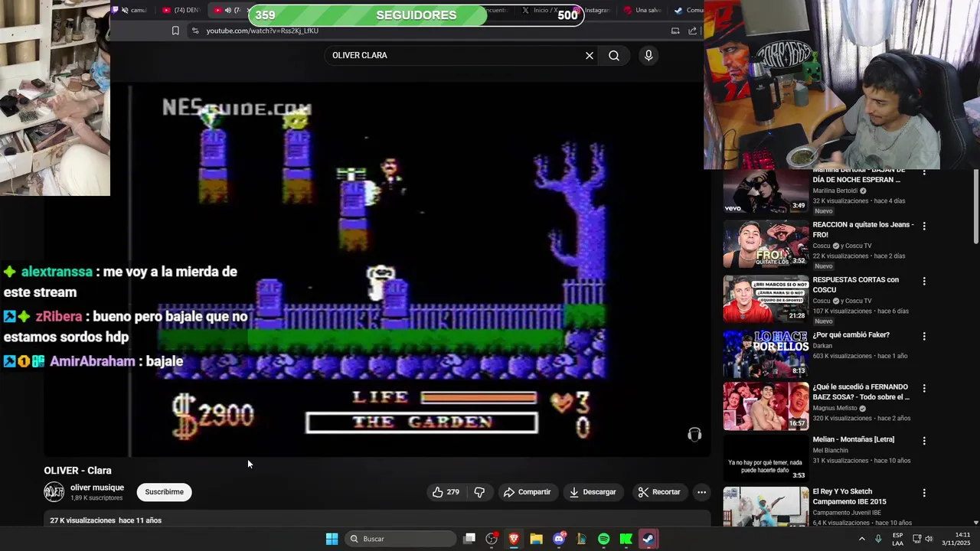The height and width of the screenshot is (551, 980).
Task: Open oliver musique channel avatar
Action: pyautogui.click(x=54, y=492)
